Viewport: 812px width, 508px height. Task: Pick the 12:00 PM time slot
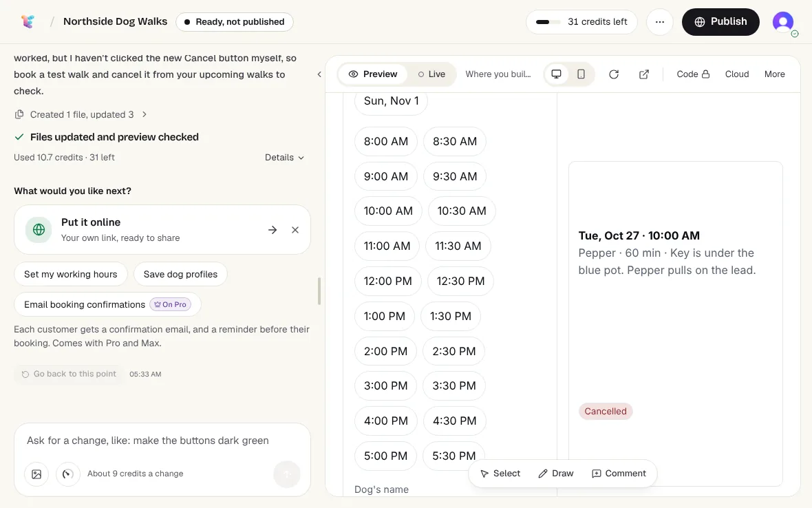388,281
